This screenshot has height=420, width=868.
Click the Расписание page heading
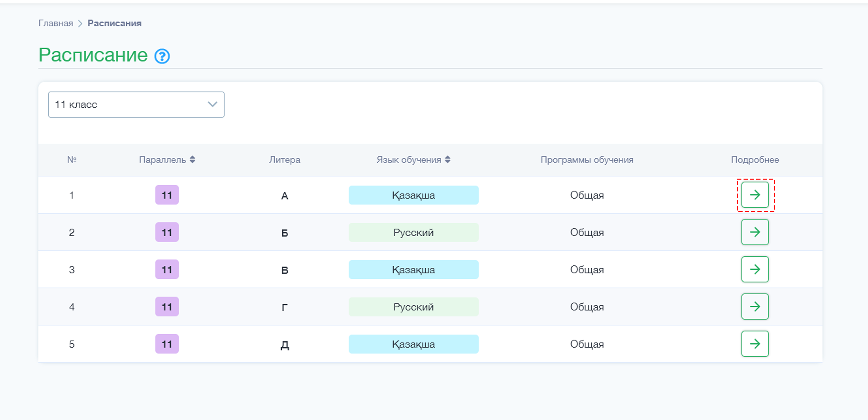point(93,55)
